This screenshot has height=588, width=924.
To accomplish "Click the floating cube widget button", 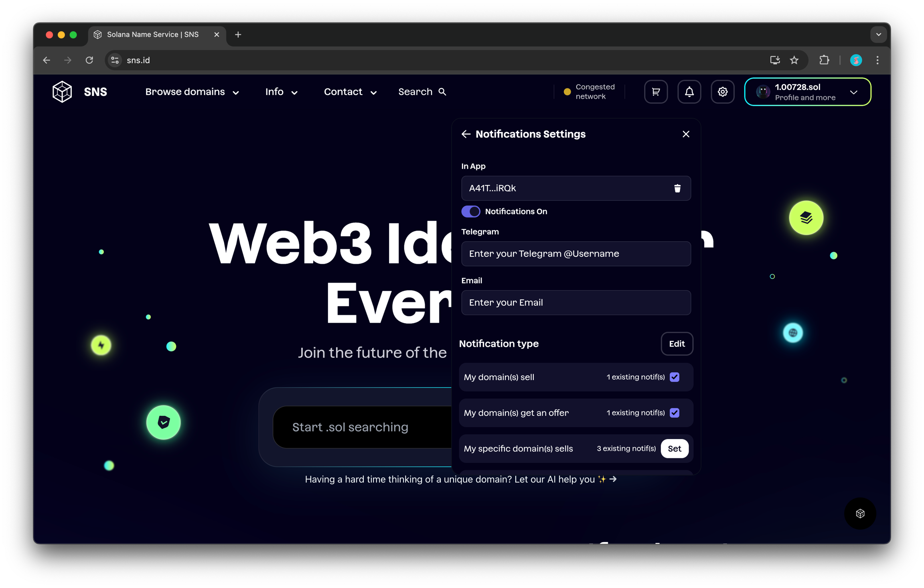I will click(860, 513).
